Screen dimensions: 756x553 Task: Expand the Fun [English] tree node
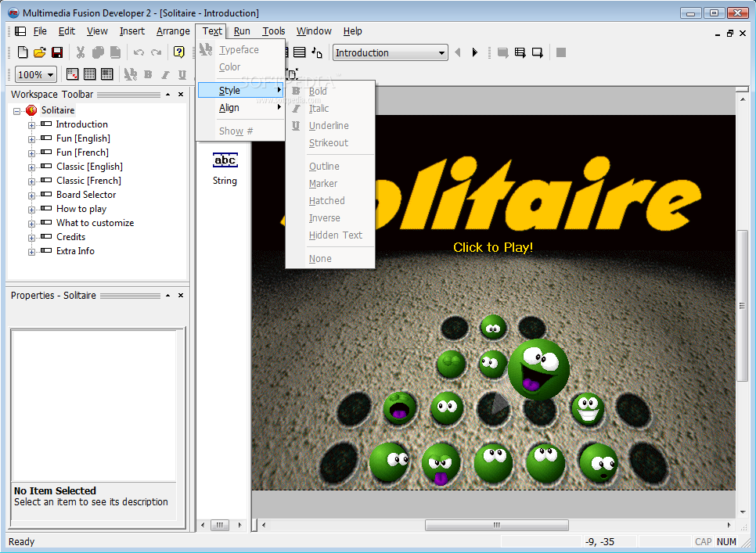pyautogui.click(x=31, y=139)
